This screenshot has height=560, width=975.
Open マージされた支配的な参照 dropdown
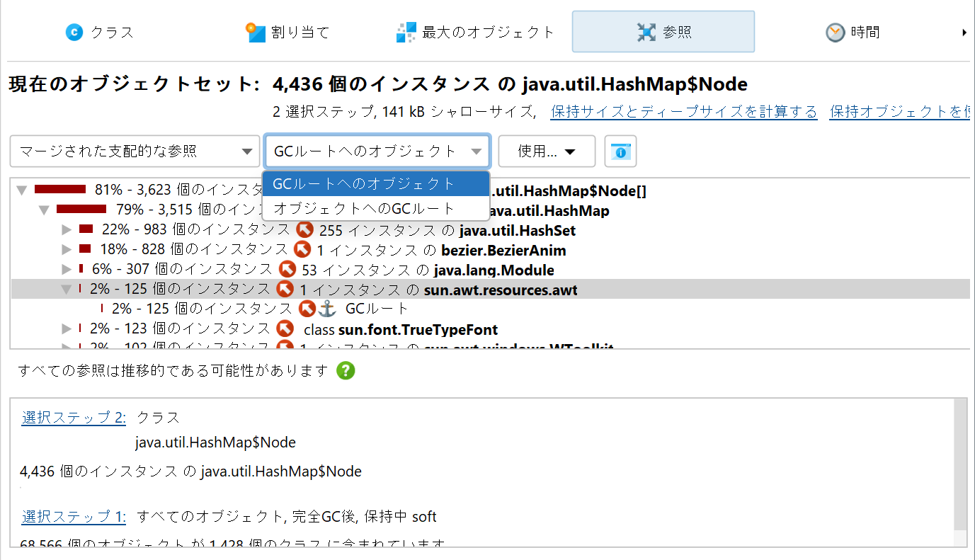click(135, 151)
